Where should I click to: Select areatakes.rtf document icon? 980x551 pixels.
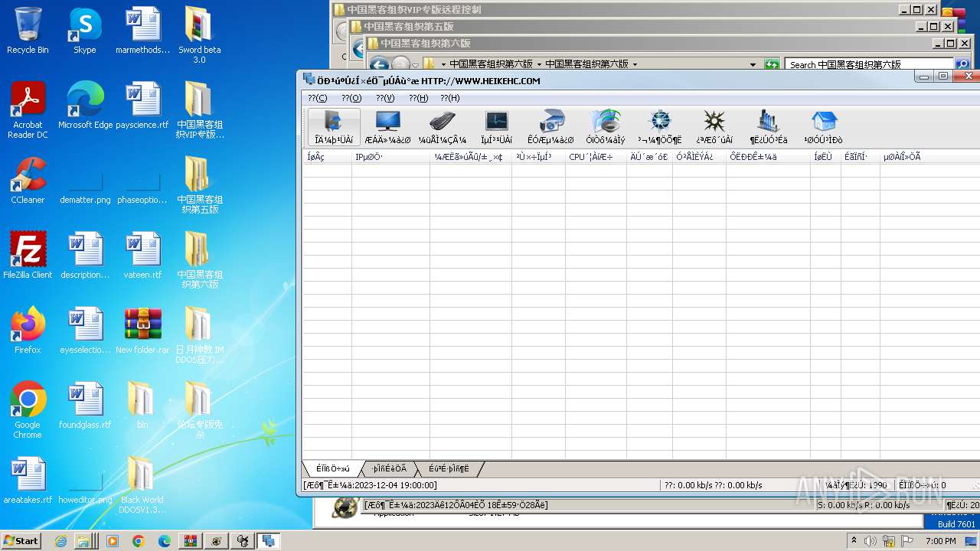(28, 481)
